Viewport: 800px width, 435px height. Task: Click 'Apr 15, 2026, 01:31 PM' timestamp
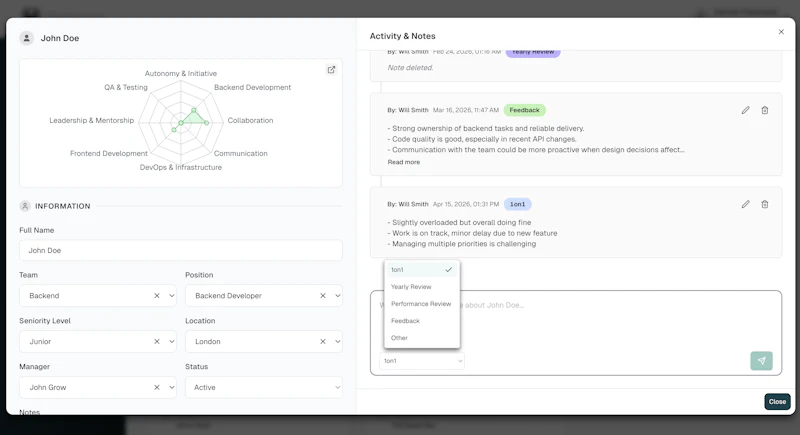click(x=466, y=204)
